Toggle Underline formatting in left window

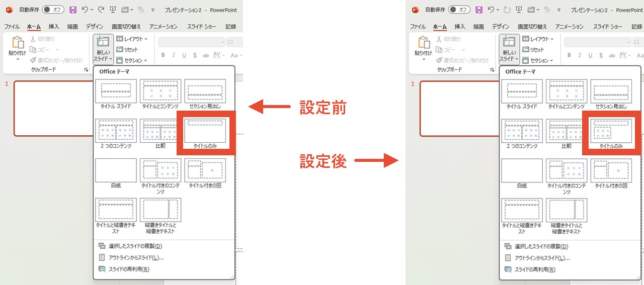(x=184, y=55)
